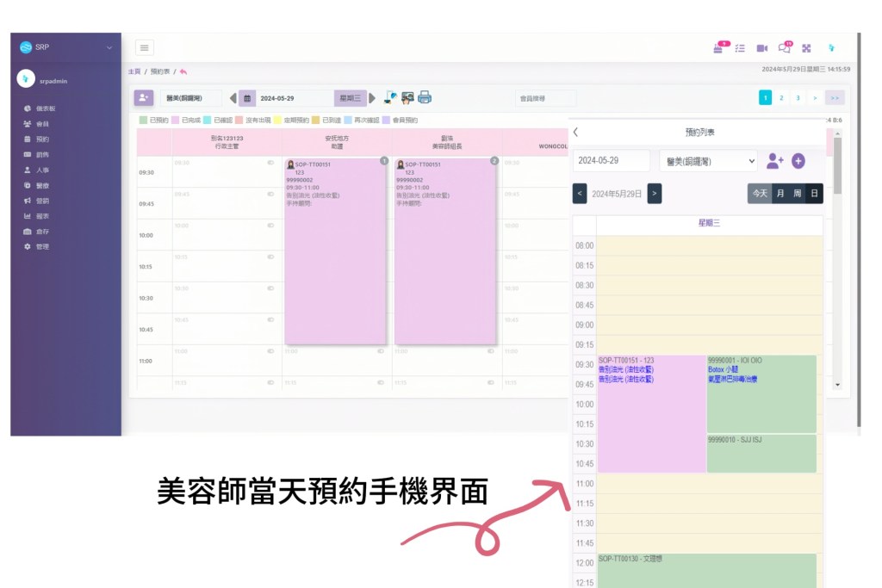The width and height of the screenshot is (882, 588).
Task: Open chat messages icon with badge
Action: (784, 48)
